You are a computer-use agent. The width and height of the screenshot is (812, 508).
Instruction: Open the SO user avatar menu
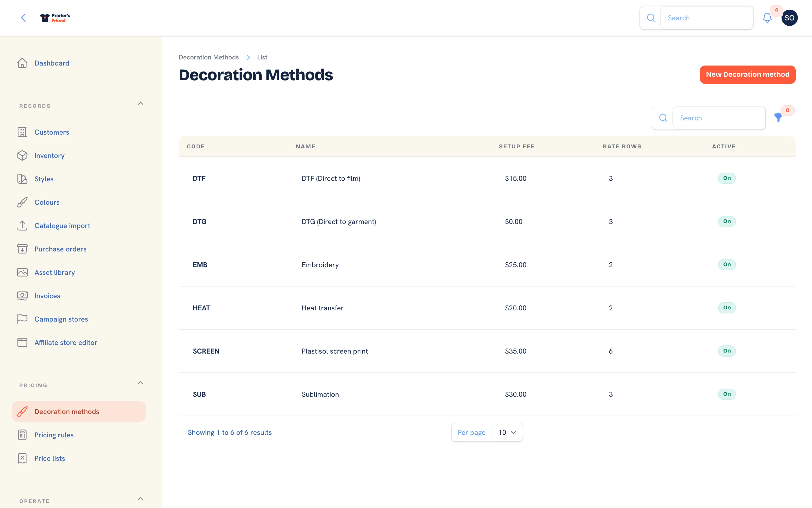click(x=789, y=18)
